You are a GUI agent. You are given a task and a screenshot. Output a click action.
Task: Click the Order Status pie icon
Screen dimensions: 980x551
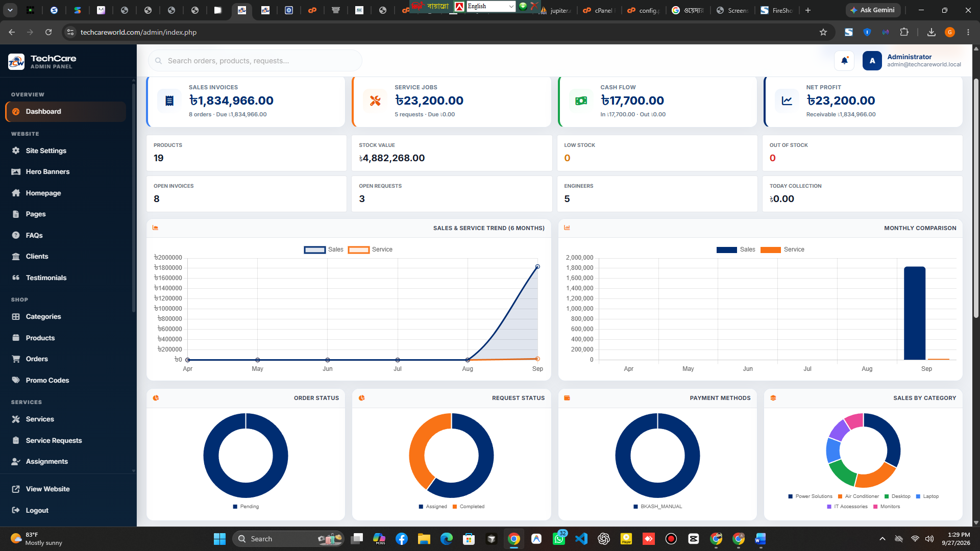pyautogui.click(x=156, y=398)
